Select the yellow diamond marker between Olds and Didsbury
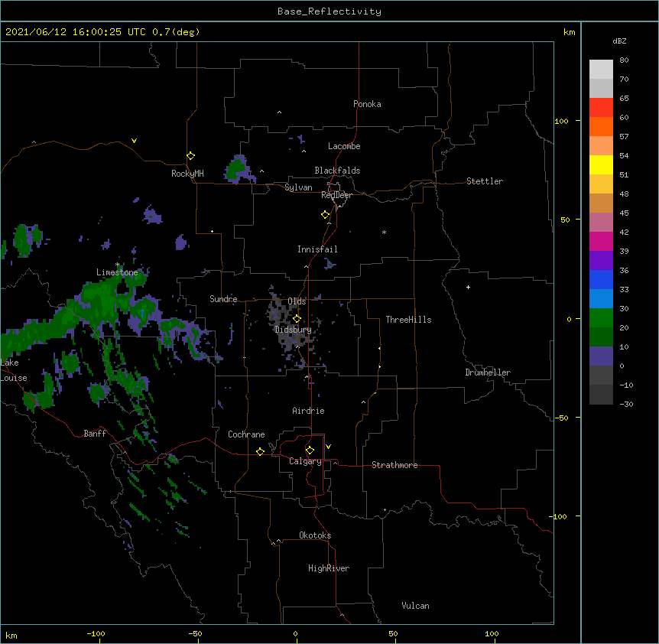 pos(297,318)
